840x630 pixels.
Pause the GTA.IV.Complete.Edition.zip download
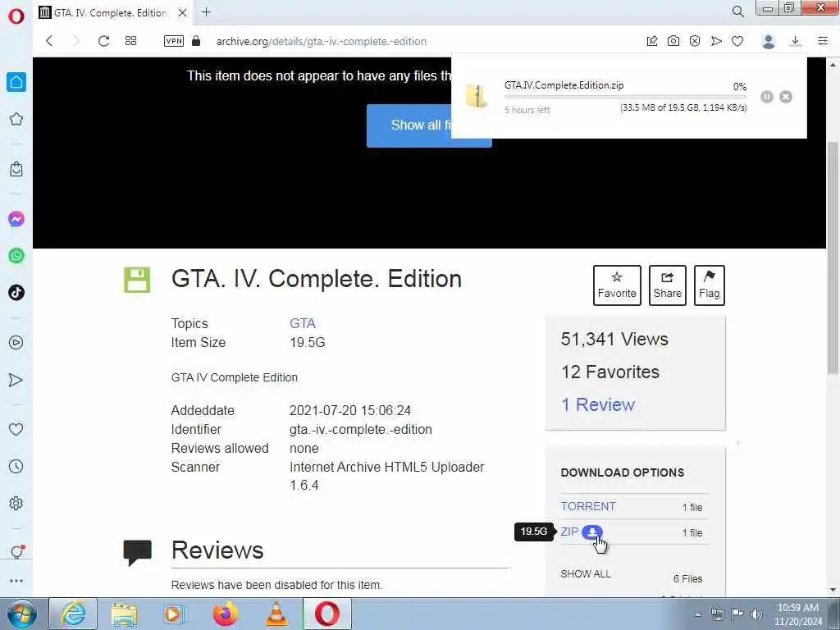(x=767, y=97)
